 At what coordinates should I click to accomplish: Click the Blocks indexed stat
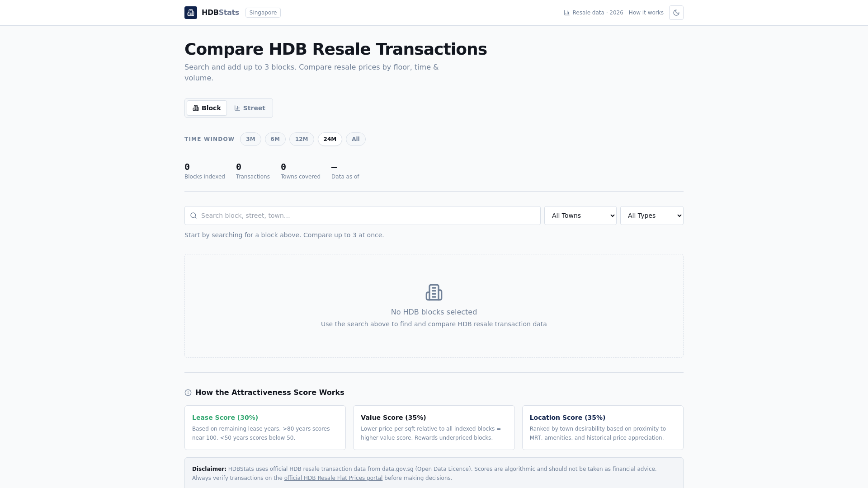(x=205, y=171)
